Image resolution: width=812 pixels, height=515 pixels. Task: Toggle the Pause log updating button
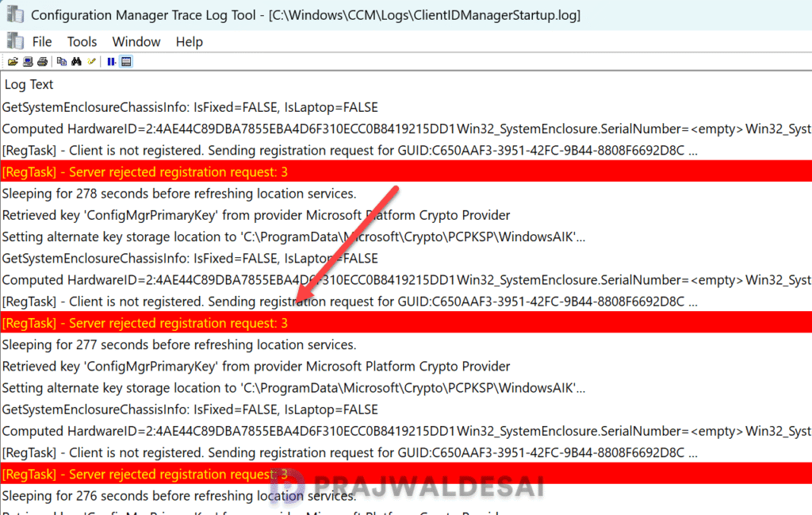[111, 62]
